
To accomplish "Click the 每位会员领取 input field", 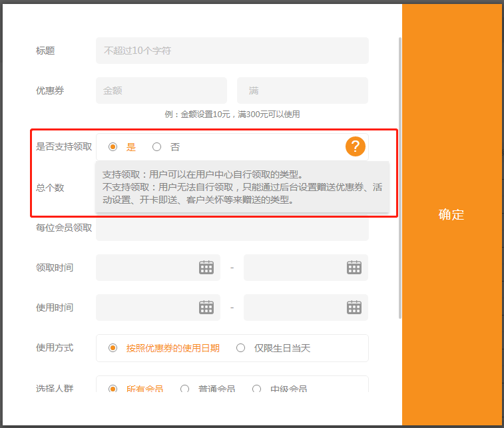I will coord(232,229).
